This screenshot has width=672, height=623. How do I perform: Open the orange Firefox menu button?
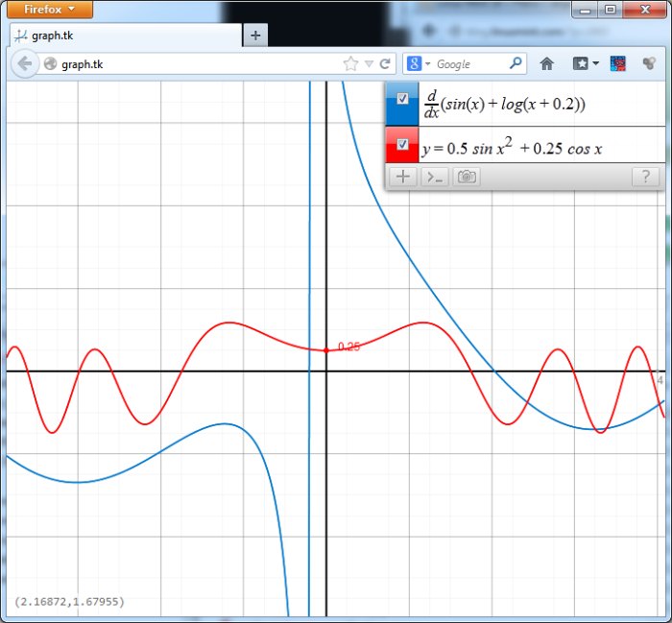(x=50, y=9)
